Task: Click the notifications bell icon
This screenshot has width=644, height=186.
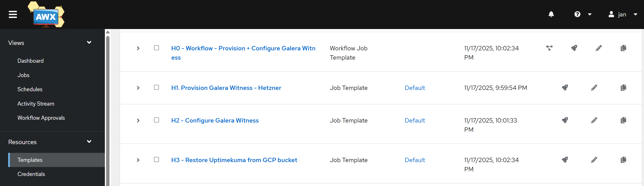Action: 551,14
